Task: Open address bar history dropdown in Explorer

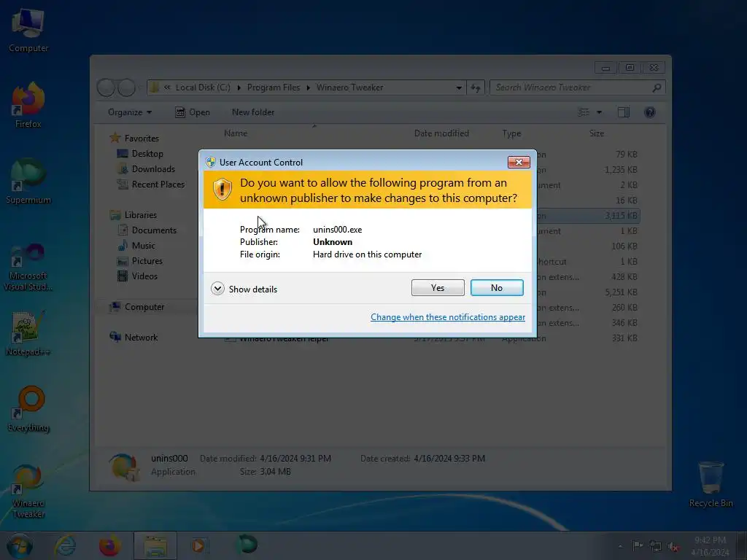Action: click(459, 87)
